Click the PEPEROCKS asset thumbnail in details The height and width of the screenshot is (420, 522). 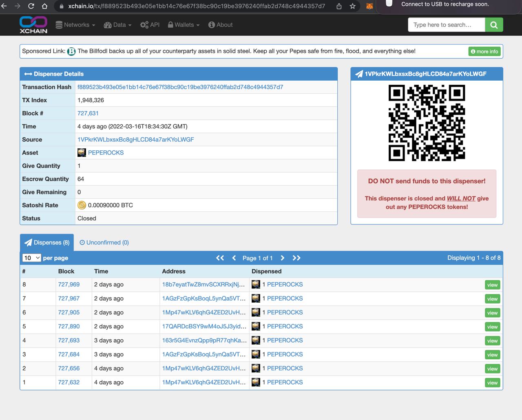82,153
